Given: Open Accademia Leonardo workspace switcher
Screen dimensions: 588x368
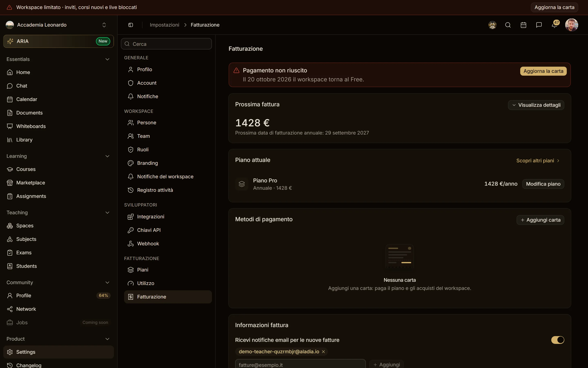Looking at the screenshot, I should point(57,25).
